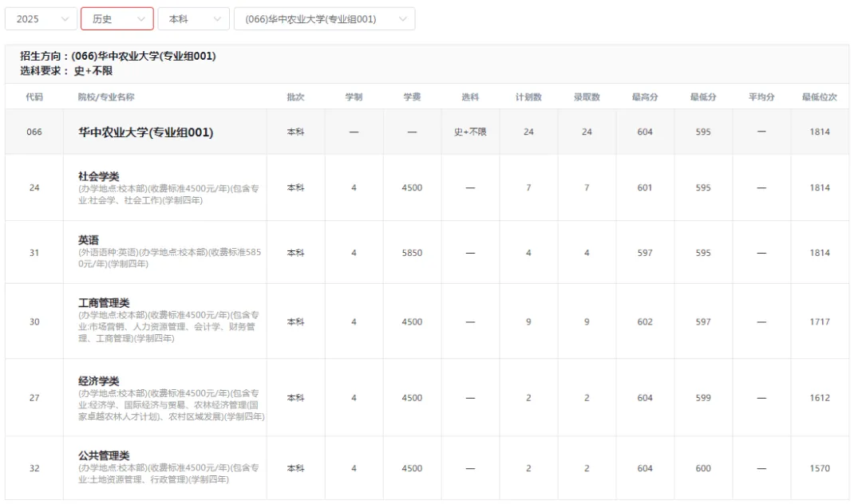Click the 院校/专业名称 column header

[x=106, y=96]
